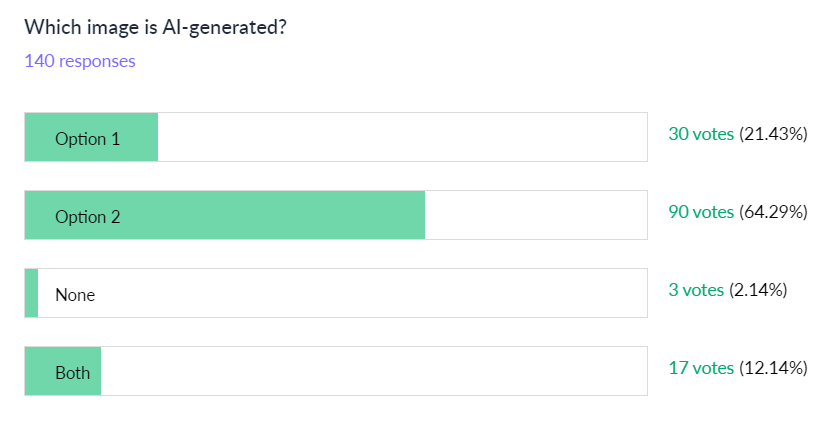Click the small green sliver of None bar
The width and height of the screenshot is (833, 422).
pos(31,294)
